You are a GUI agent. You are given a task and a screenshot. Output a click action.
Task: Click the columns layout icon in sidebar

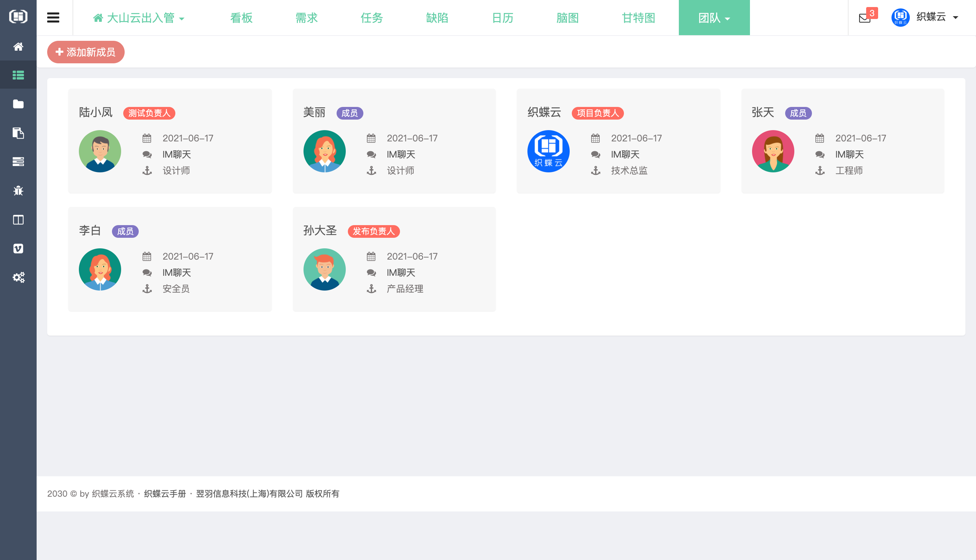tap(18, 219)
